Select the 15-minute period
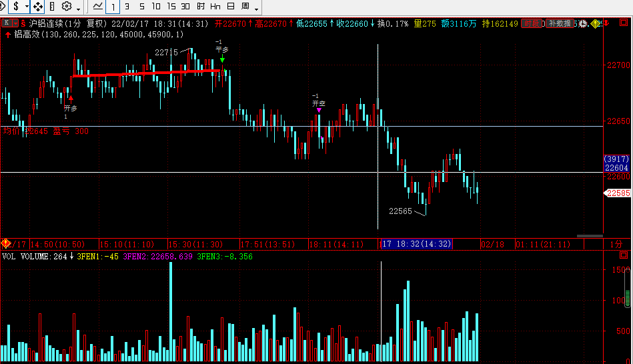The height and width of the screenshot is (364, 633). point(171,7)
